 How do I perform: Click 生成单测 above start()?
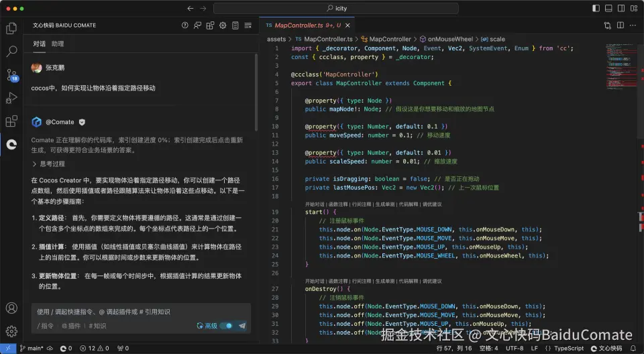[x=385, y=204]
